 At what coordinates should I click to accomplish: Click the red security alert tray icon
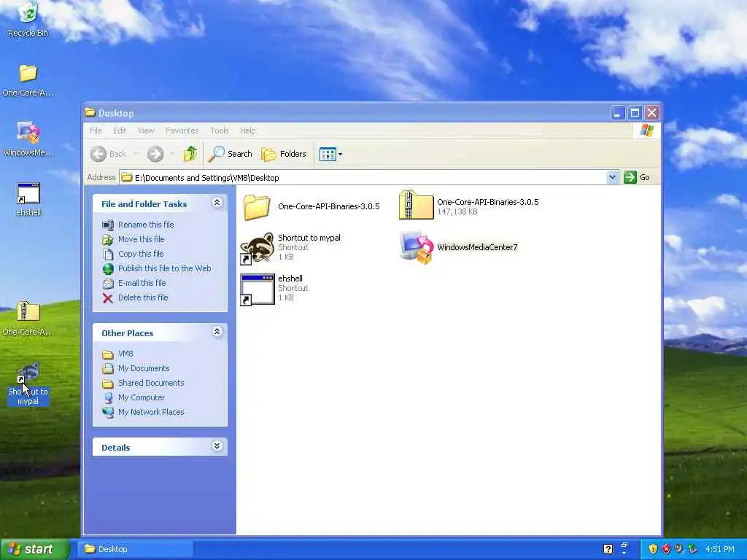click(x=666, y=549)
